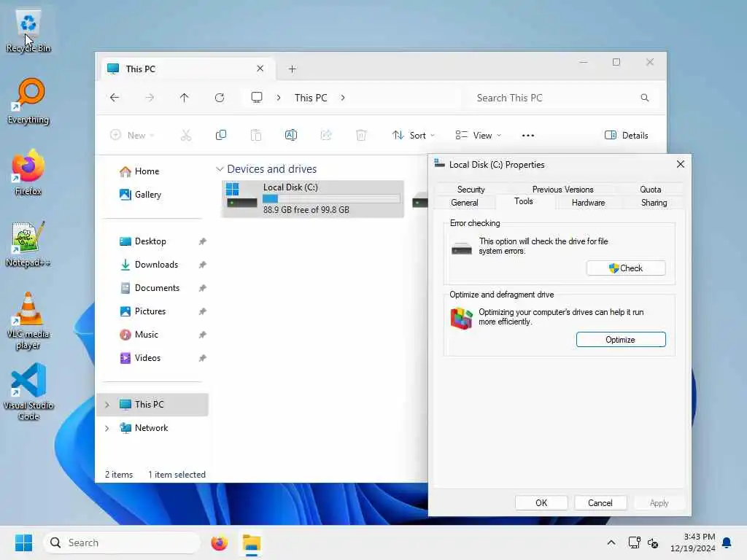Image resolution: width=747 pixels, height=560 pixels.
Task: Click the This PC tab title
Action: [x=141, y=69]
